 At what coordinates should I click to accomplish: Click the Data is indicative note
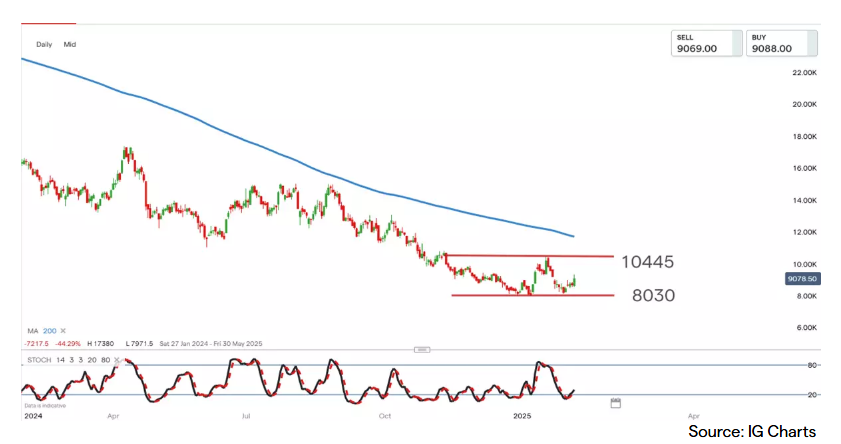45,406
